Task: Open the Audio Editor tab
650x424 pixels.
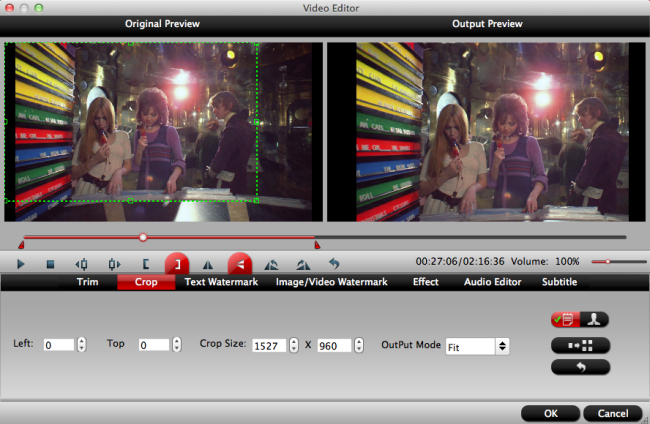Action: click(x=492, y=282)
